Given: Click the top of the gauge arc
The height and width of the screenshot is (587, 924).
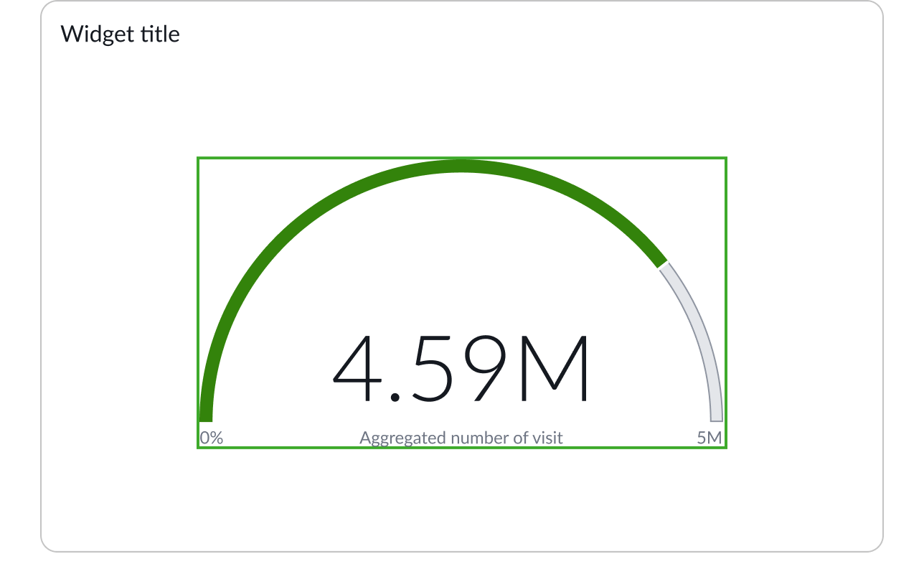Looking at the screenshot, I should click(463, 165).
